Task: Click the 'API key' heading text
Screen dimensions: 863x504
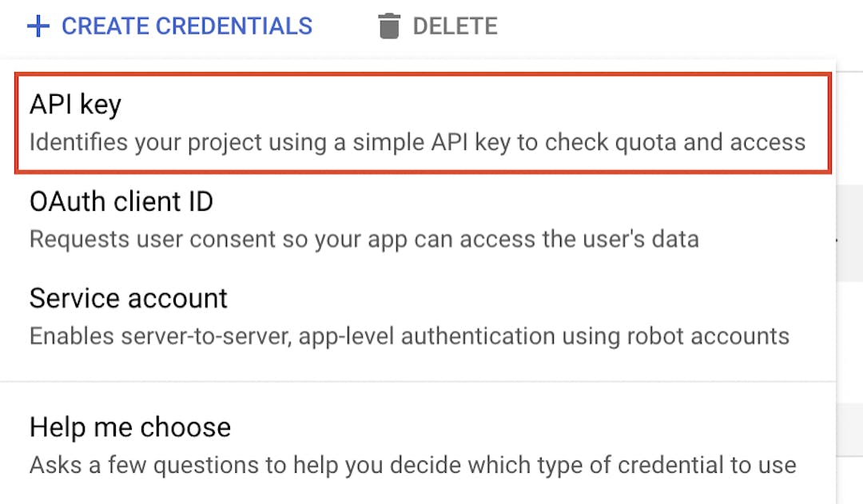Action: [75, 105]
